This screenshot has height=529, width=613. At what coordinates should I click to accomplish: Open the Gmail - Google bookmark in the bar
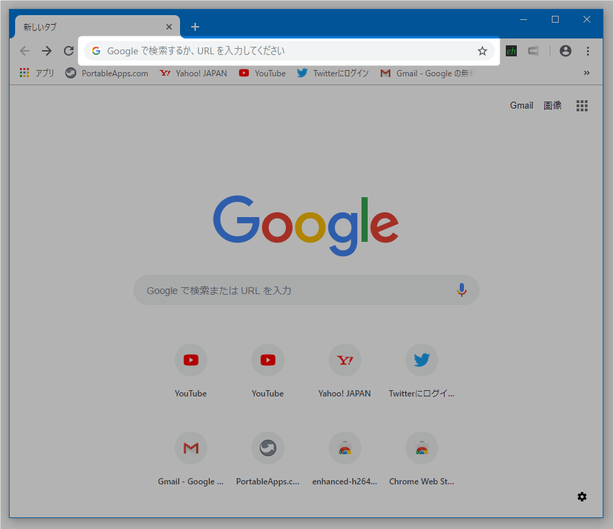427,73
